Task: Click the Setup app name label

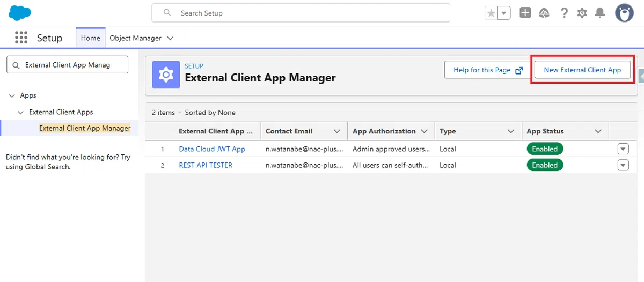Action: coord(49,38)
